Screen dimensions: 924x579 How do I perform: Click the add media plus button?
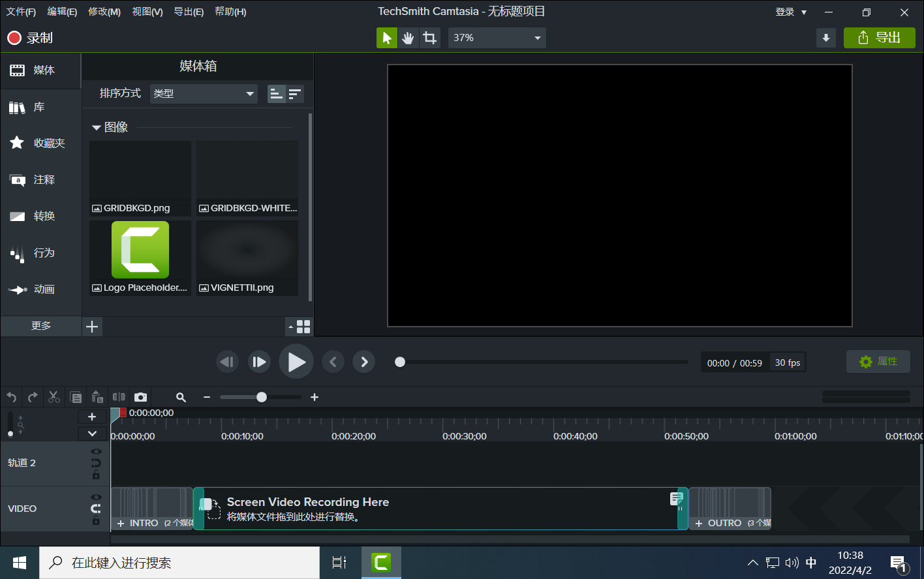(92, 327)
